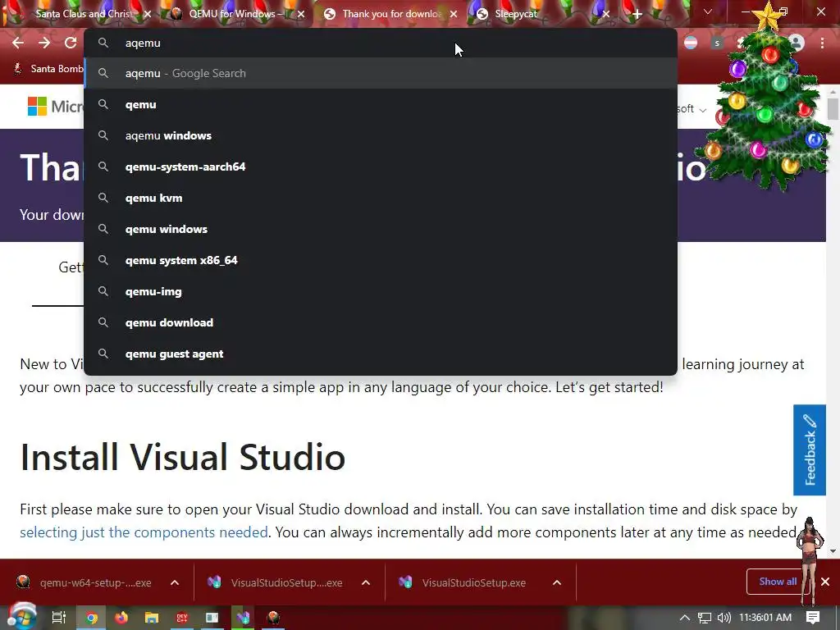Click the QEMU setup taskbar icon

click(x=273, y=618)
